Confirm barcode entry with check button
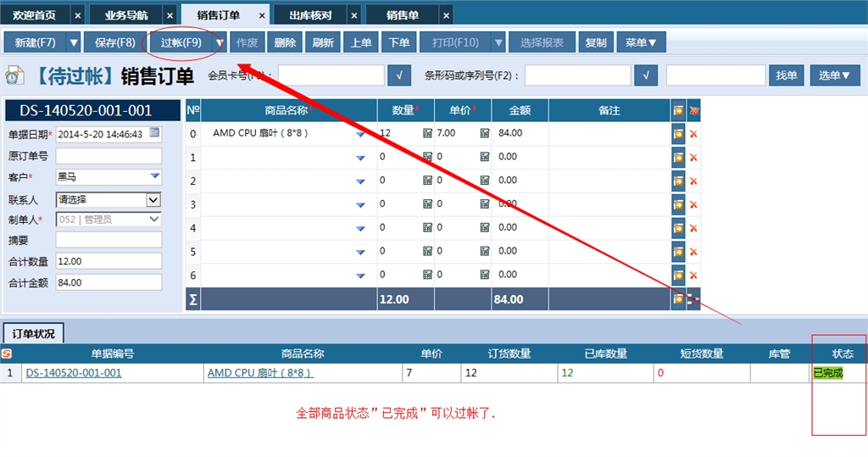The image size is (868, 457). click(x=646, y=75)
